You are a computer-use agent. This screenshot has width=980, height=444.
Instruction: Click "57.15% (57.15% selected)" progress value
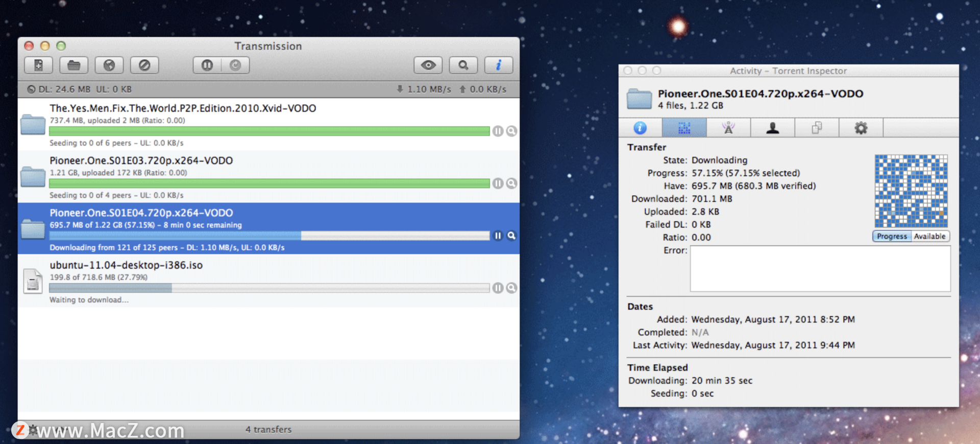coord(746,173)
